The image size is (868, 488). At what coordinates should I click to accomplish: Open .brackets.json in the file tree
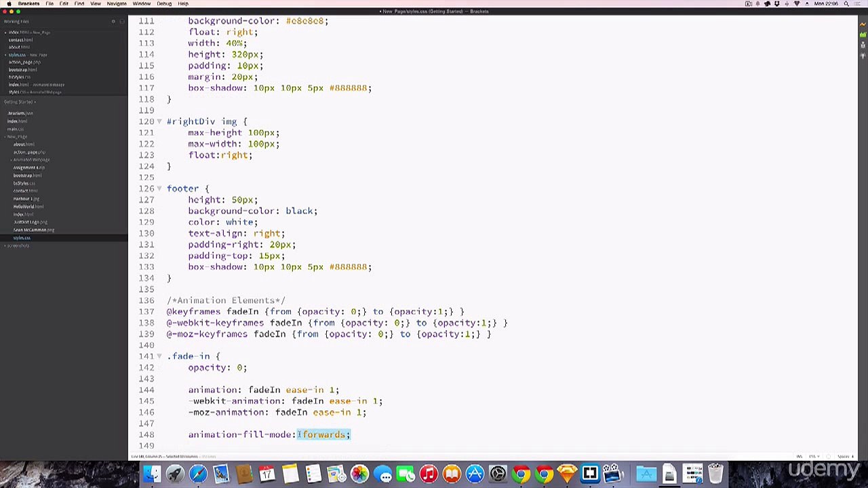20,114
